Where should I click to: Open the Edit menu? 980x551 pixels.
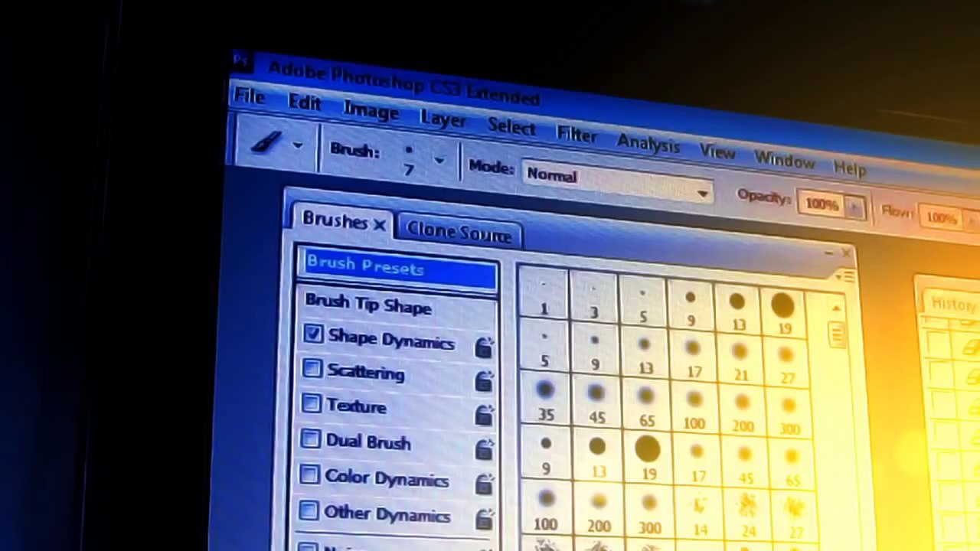pos(305,103)
